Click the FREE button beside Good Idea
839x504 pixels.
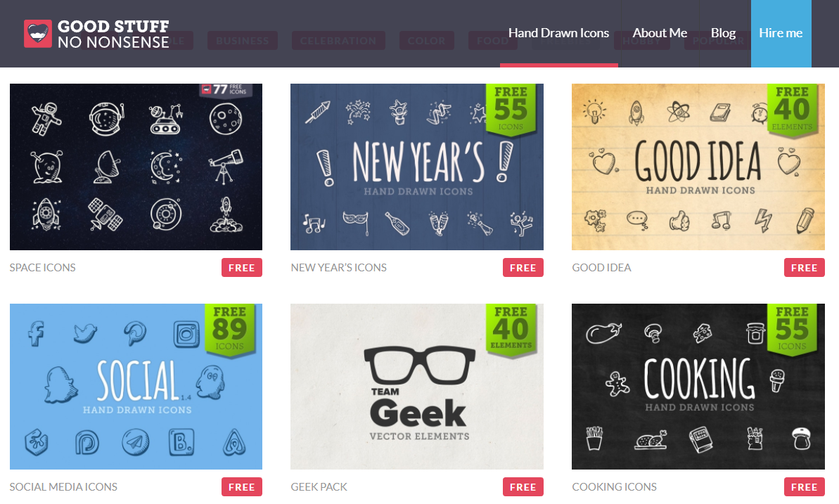805,268
